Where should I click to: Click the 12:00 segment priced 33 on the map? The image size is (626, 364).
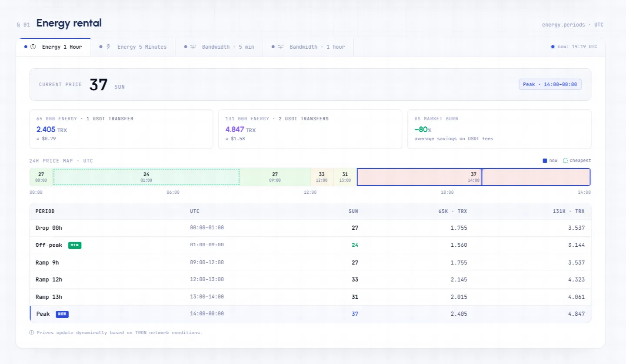[322, 177]
